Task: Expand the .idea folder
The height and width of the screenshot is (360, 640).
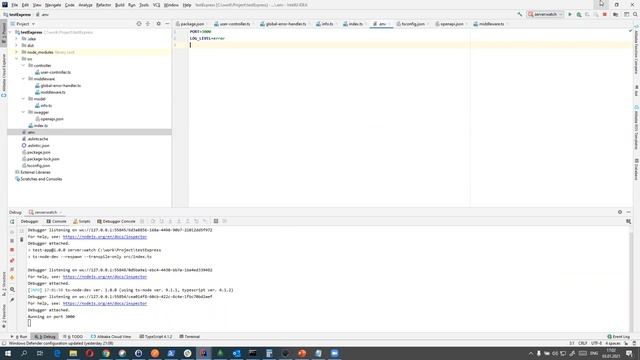Action: (x=17, y=39)
